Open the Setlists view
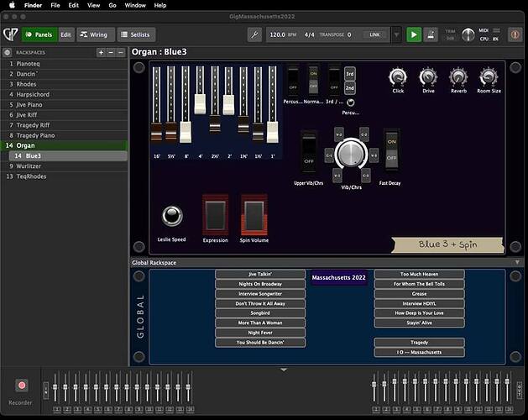528x420 pixels. [136, 34]
